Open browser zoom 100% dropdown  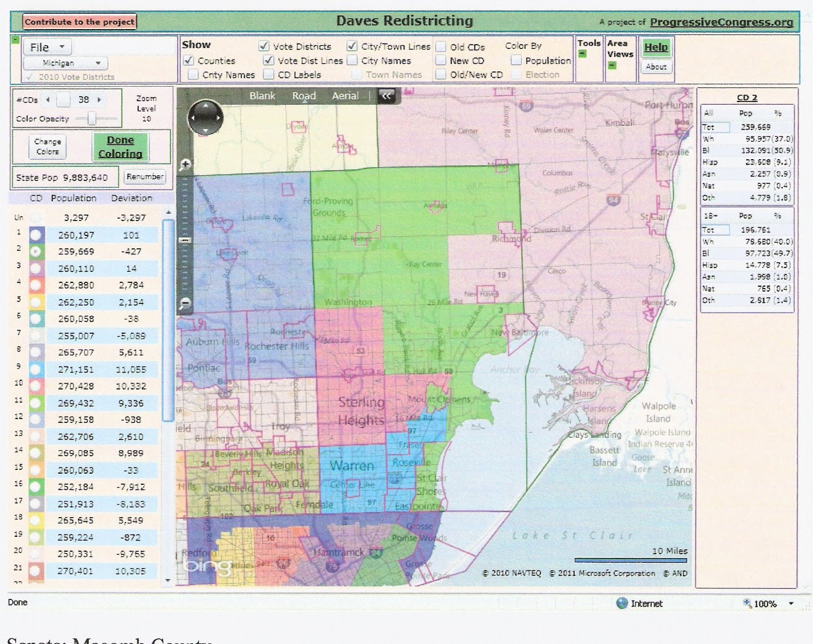pyautogui.click(x=791, y=604)
